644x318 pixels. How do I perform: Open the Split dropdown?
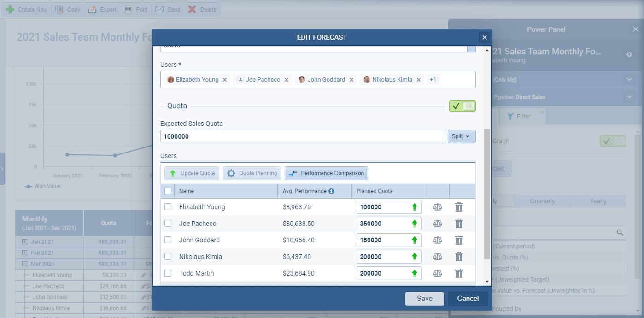click(461, 136)
